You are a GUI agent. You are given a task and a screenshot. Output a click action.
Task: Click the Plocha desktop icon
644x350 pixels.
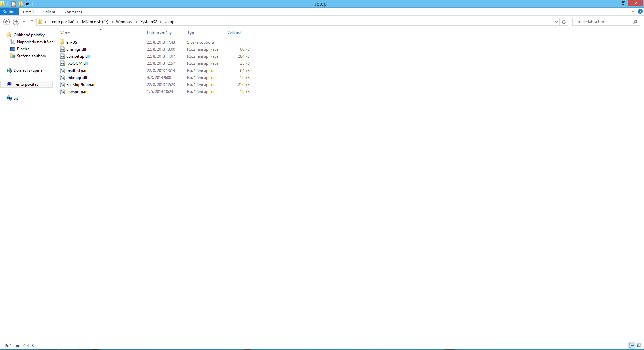(x=13, y=49)
